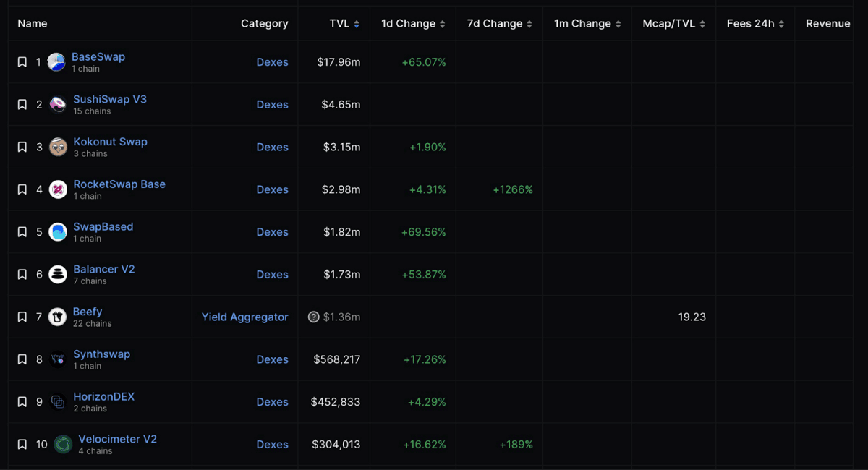Click the Synthswap logo icon
The width and height of the screenshot is (868, 470).
(58, 359)
